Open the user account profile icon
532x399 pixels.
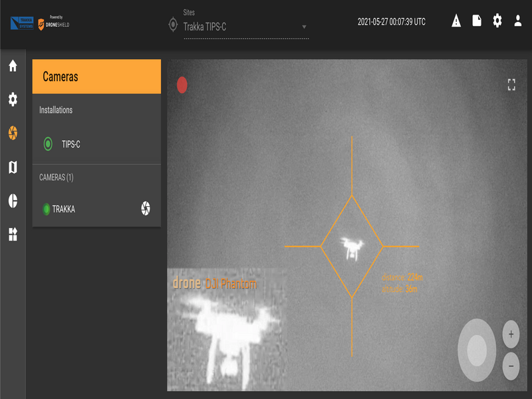(x=518, y=21)
